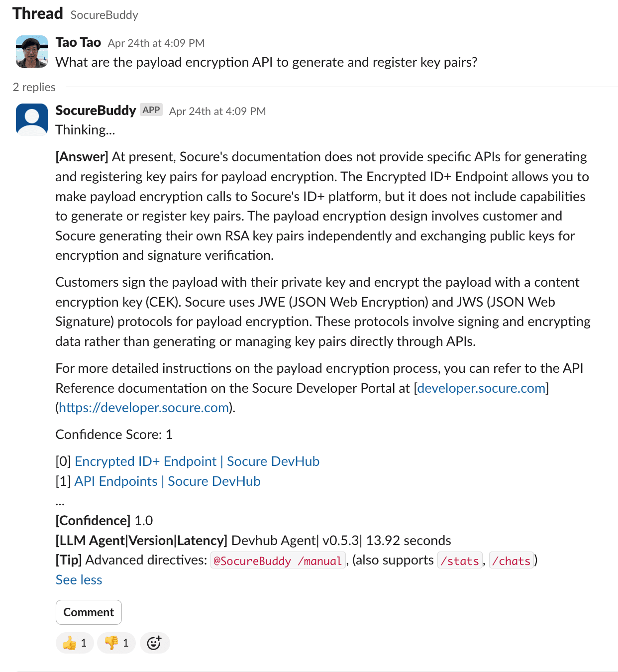Open the https://developer.socure.com URL
Screen dimensions: 618x672
coord(144,408)
